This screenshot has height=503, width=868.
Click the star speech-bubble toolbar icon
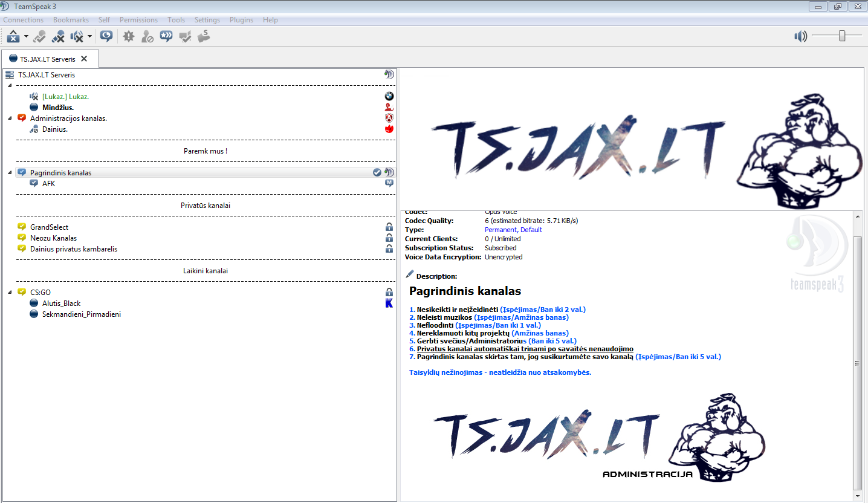[166, 37]
